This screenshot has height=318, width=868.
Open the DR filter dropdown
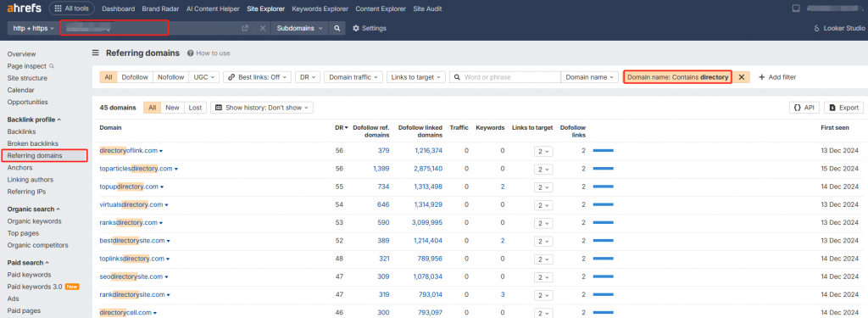[307, 77]
